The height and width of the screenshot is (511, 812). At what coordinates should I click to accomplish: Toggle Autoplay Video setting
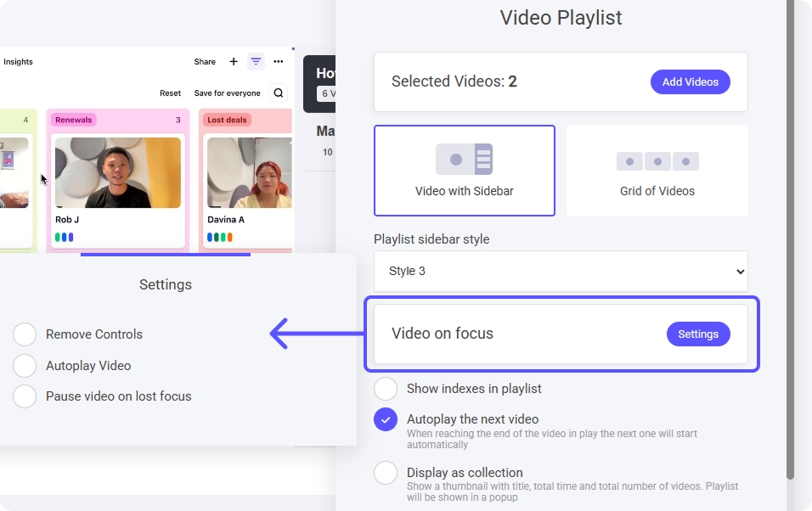click(x=25, y=366)
